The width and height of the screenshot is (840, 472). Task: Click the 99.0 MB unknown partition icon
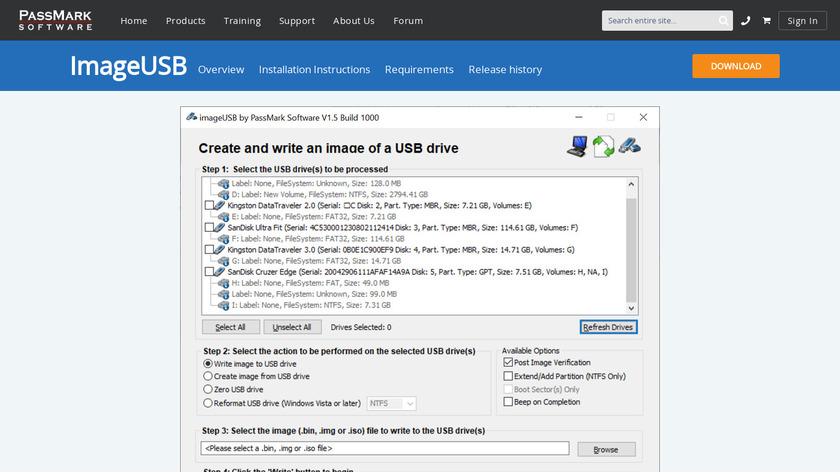point(224,294)
